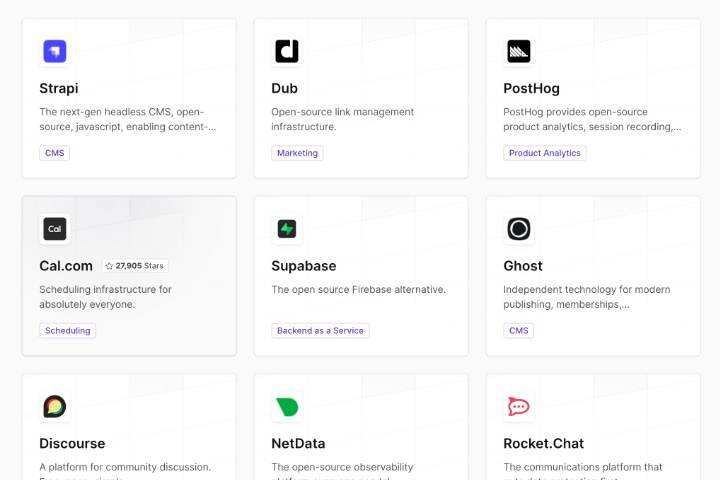Click the Strapi logo icon
The image size is (720, 480).
[54, 51]
